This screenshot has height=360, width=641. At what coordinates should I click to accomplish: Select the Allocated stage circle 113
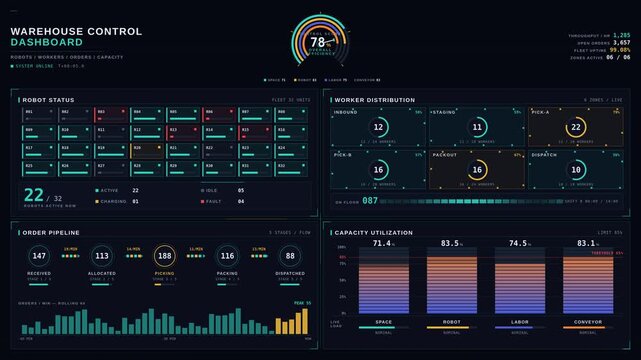[x=102, y=256]
